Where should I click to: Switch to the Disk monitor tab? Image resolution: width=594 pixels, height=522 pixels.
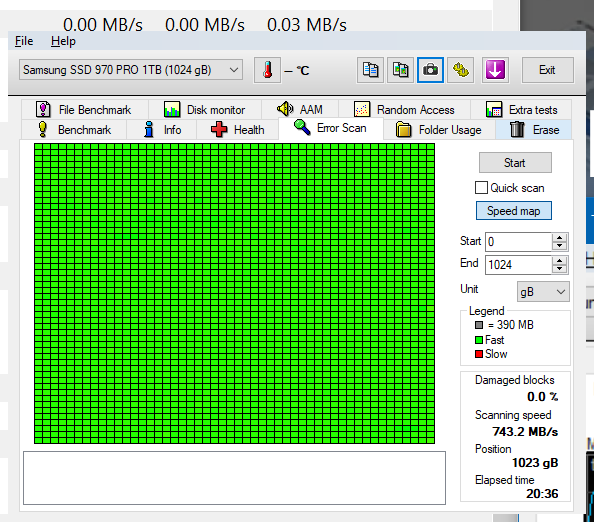(x=205, y=110)
